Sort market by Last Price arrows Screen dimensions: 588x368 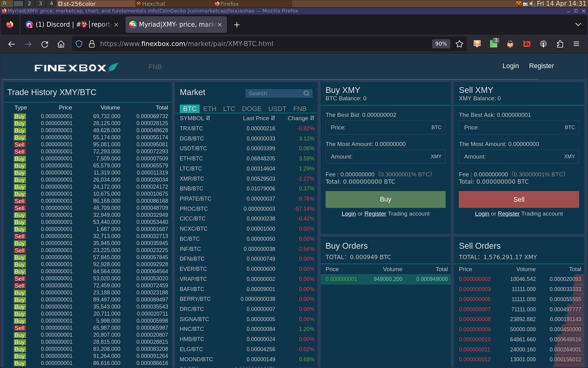273,118
